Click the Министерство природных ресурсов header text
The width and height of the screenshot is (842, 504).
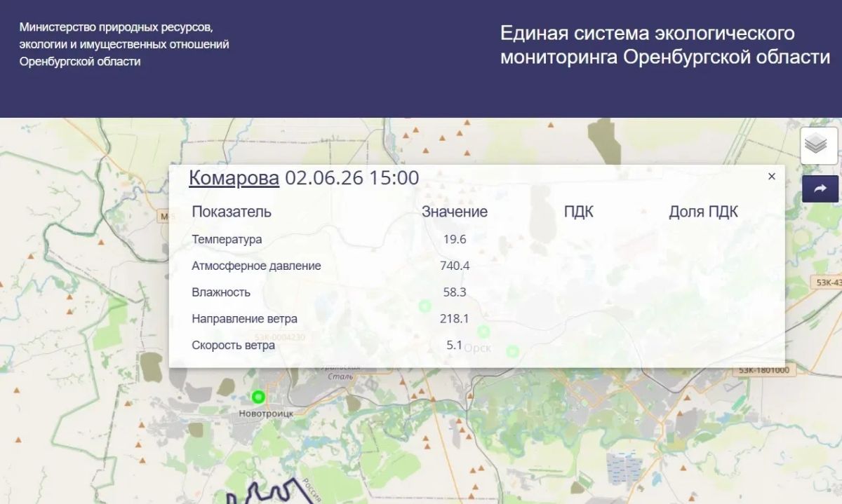pos(124,44)
